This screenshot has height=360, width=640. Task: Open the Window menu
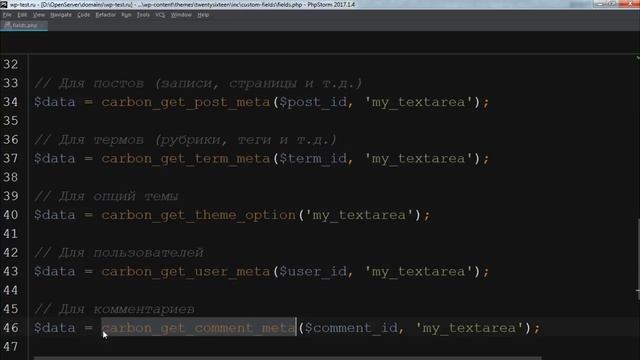(x=181, y=15)
